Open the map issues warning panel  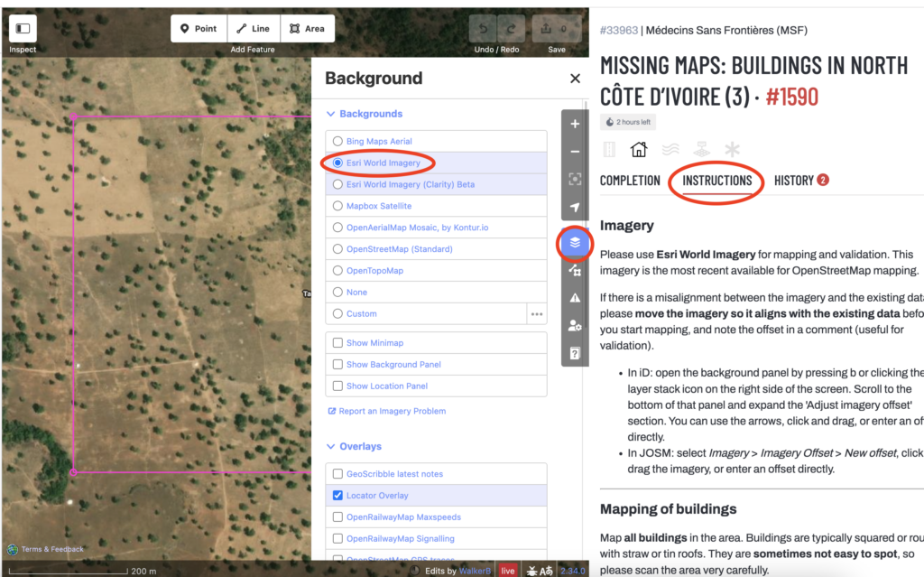(575, 298)
